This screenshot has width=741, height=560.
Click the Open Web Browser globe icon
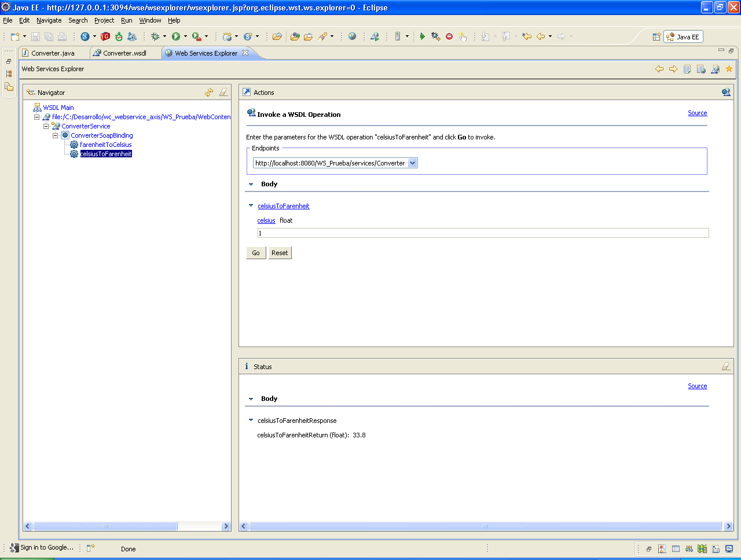pyautogui.click(x=352, y=36)
